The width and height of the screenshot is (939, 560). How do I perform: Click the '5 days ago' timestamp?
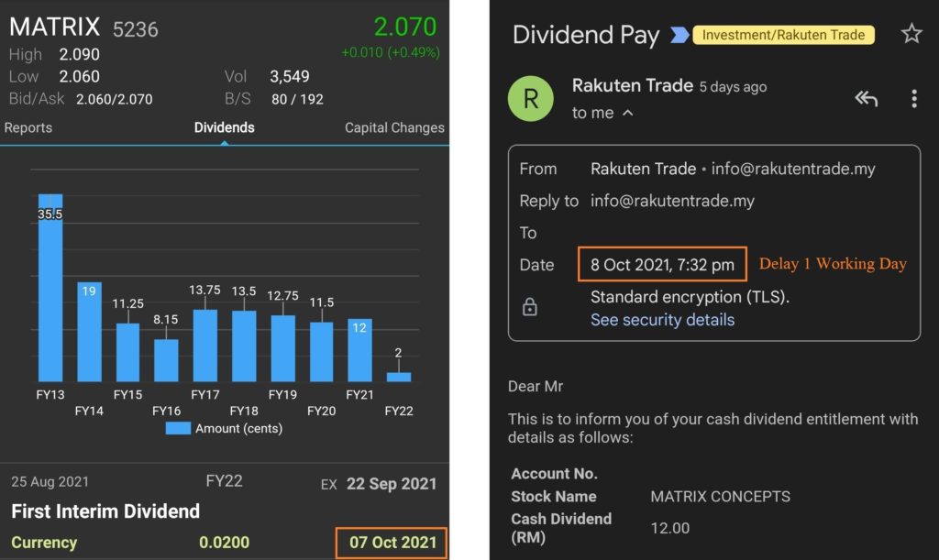733,87
